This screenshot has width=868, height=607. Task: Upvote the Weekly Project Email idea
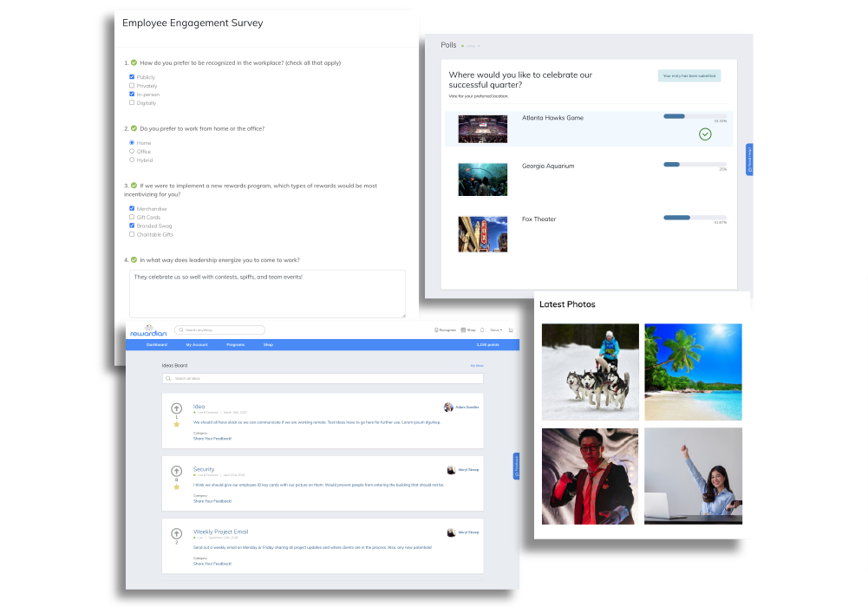[x=176, y=533]
